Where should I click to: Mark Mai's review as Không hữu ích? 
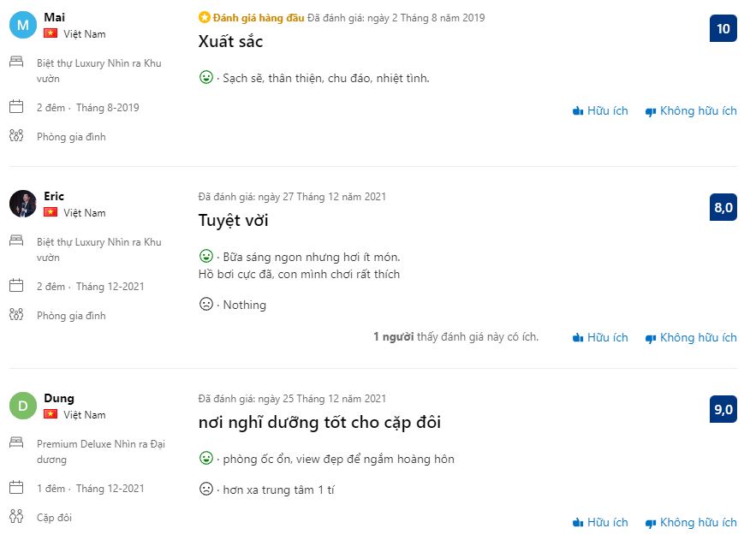691,110
